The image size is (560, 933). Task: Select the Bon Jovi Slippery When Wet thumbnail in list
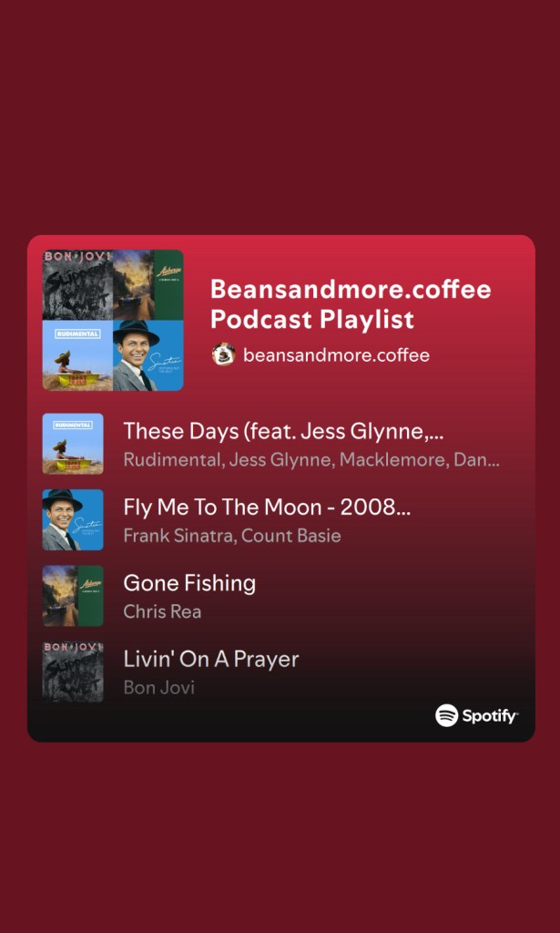tap(73, 672)
